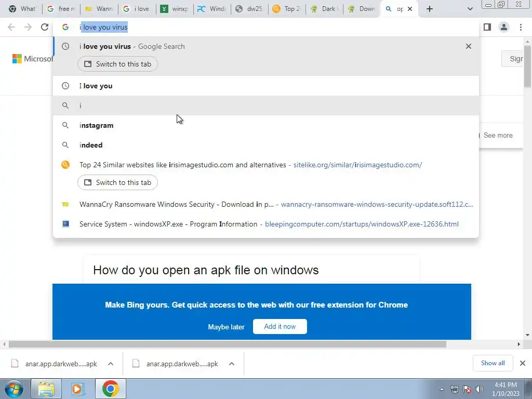Select the single 'i' search suggestion
The width and height of the screenshot is (532, 399).
pos(266,105)
